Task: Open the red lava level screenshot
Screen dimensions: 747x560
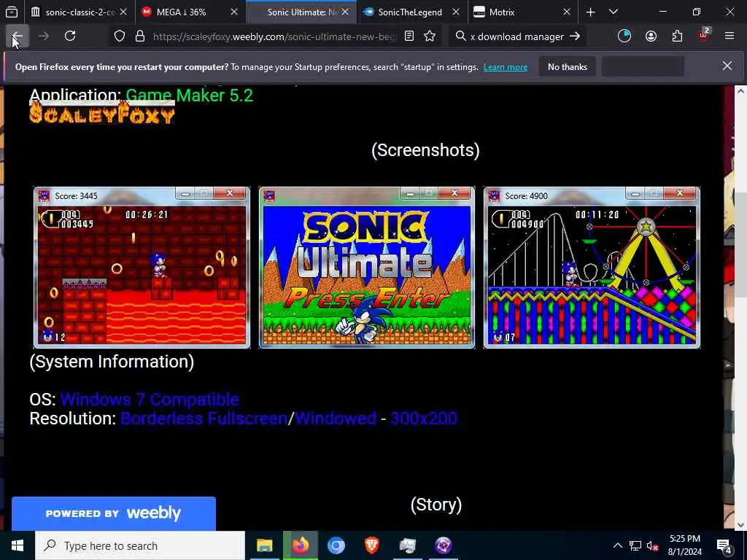Action: [x=142, y=268]
